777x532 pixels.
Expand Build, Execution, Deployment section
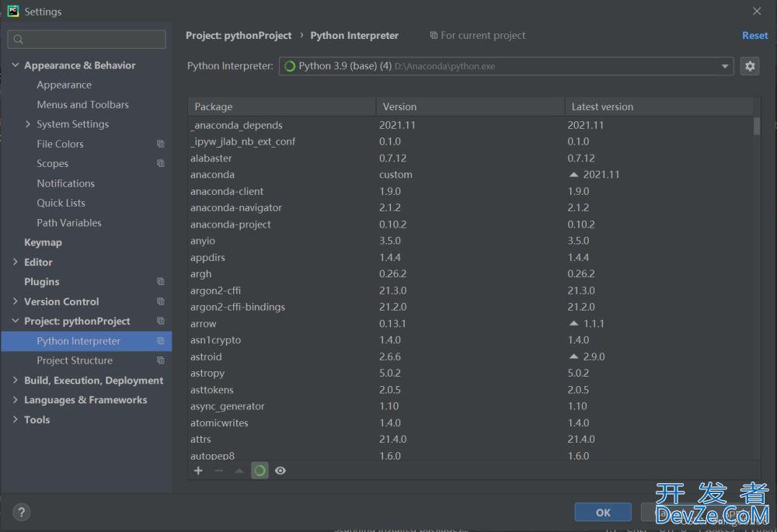[16, 380]
